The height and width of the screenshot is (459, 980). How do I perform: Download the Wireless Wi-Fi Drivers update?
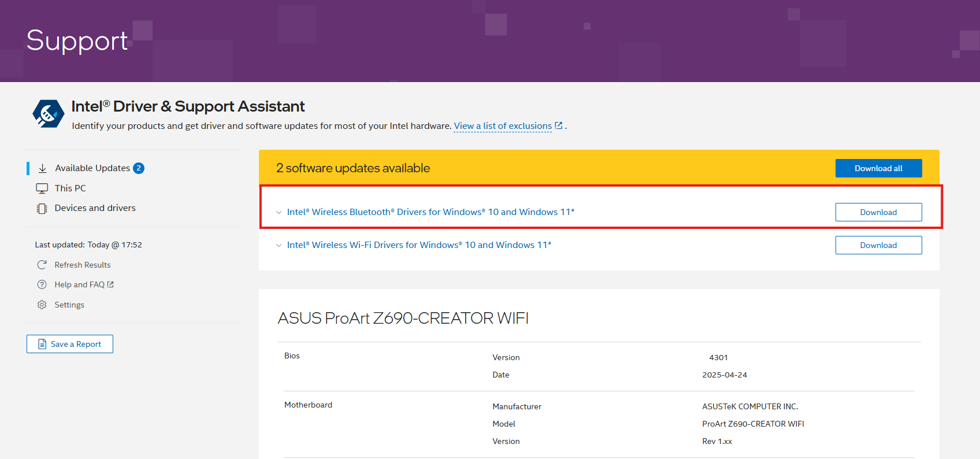(878, 245)
